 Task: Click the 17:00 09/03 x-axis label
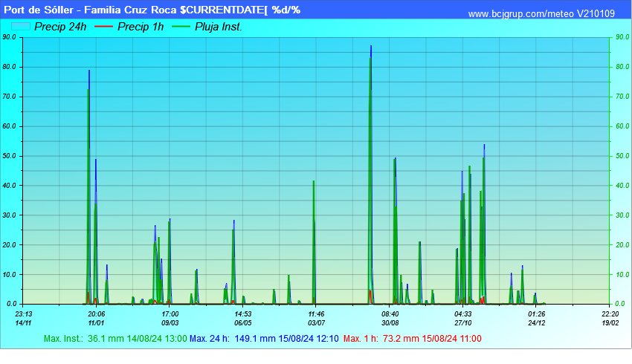(170, 319)
